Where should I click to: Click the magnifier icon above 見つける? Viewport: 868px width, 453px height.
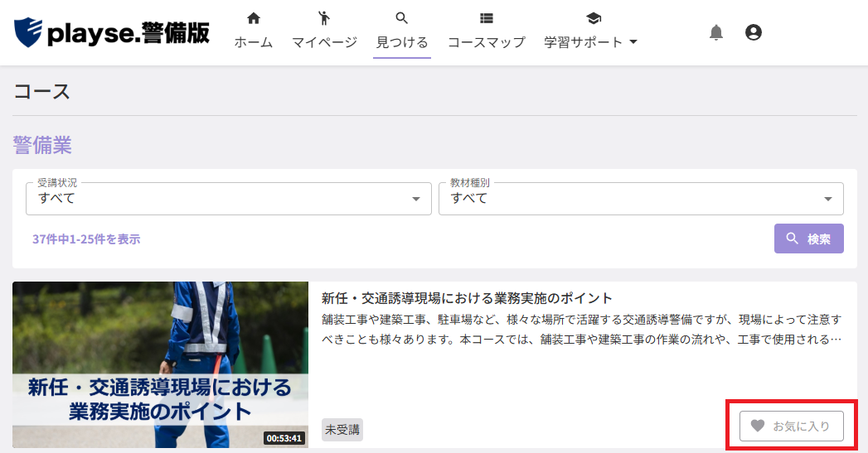(402, 18)
